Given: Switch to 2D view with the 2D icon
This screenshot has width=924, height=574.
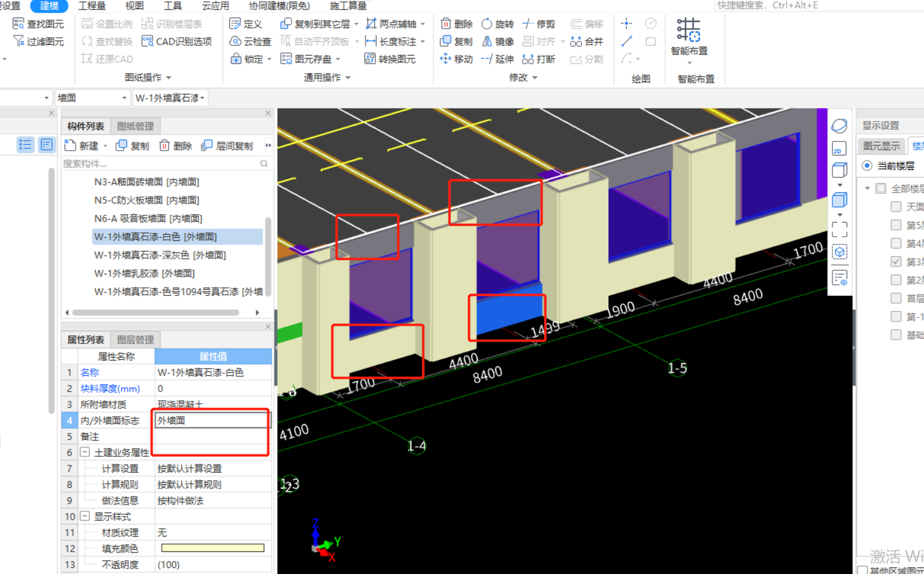Looking at the screenshot, I should point(839,149).
